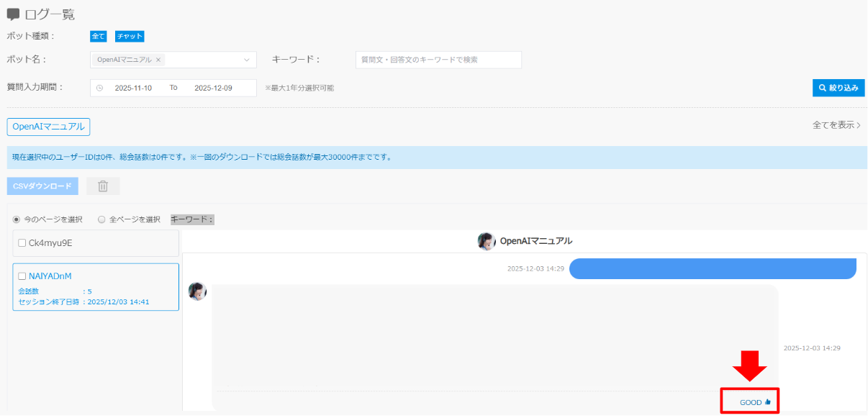868x418 pixels.
Task: Click the keyword search input field
Action: tap(438, 60)
